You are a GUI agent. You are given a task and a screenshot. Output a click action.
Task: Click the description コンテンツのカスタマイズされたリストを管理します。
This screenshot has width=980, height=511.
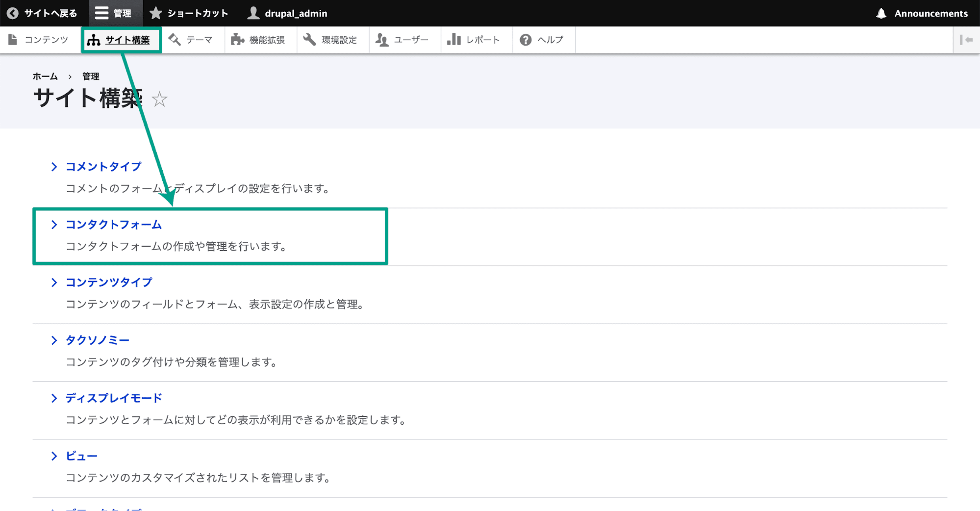coord(199,478)
